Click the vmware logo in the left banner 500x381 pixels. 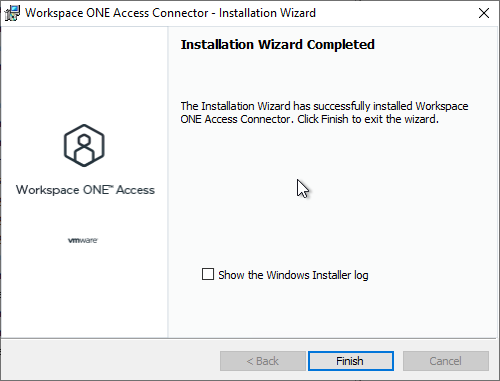(83, 240)
